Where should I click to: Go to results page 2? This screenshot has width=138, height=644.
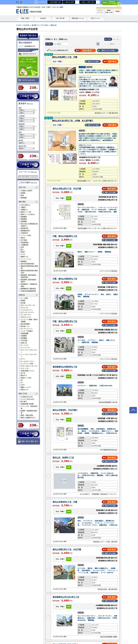tap(101, 44)
